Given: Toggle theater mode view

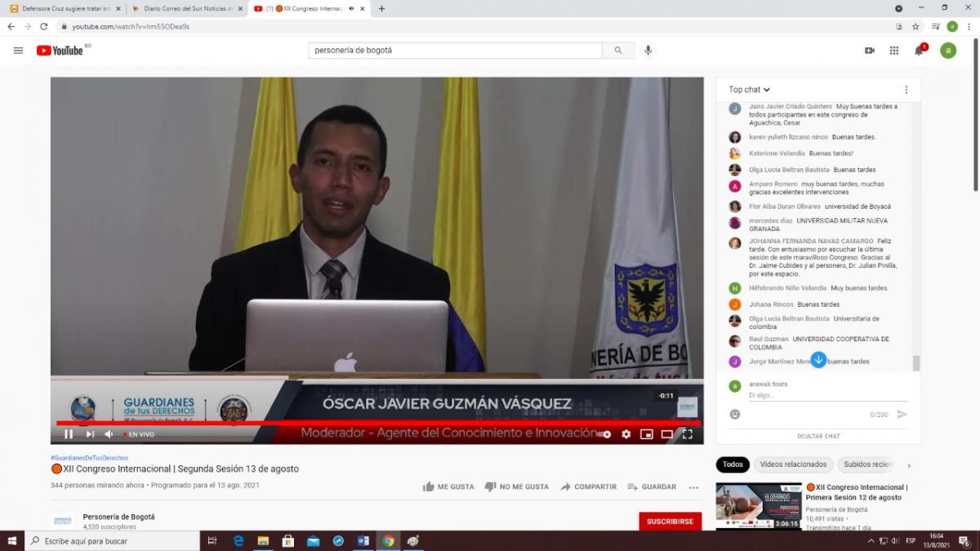Looking at the screenshot, I should (x=667, y=434).
